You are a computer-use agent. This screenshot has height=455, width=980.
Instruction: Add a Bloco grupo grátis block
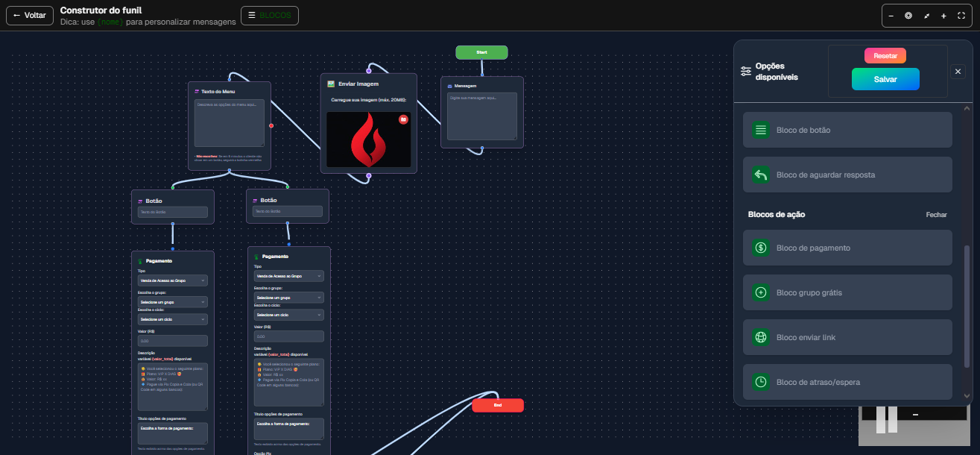click(847, 292)
